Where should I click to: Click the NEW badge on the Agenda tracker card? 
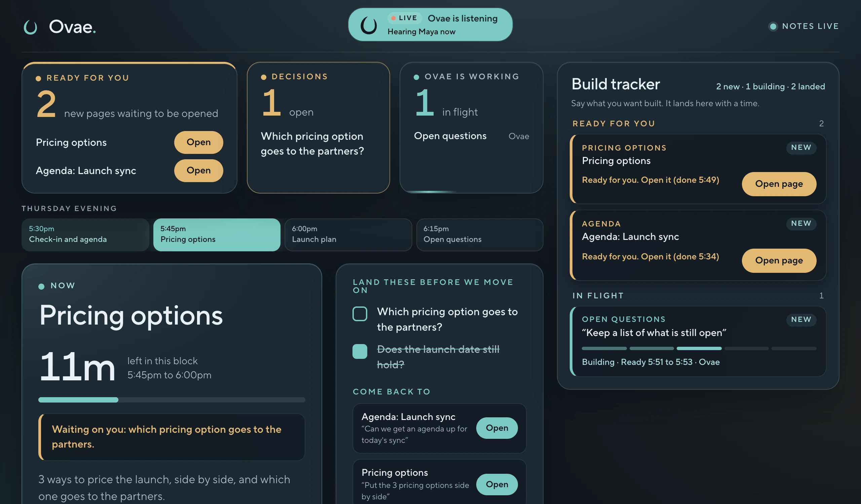801,223
